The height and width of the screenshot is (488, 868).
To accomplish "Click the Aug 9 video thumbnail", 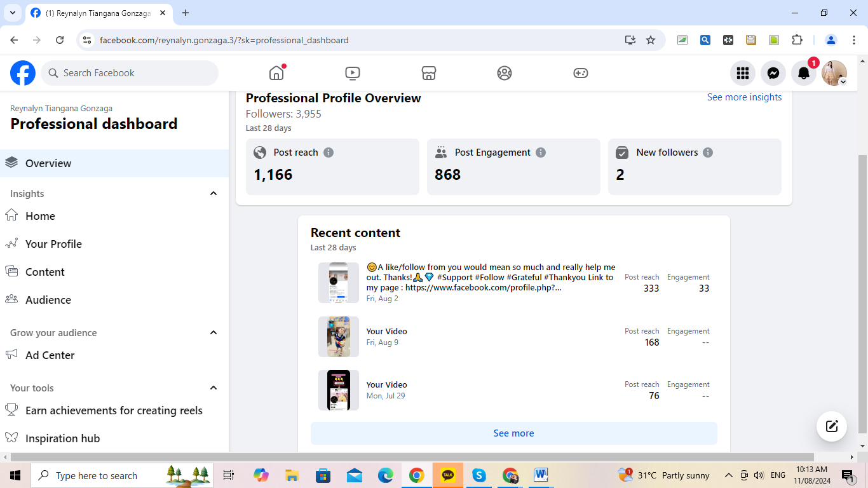I will [x=339, y=337].
